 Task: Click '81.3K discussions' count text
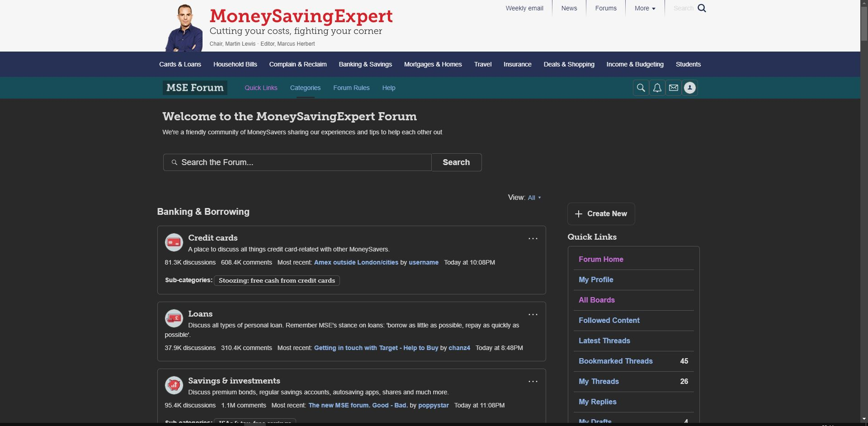[x=190, y=262]
